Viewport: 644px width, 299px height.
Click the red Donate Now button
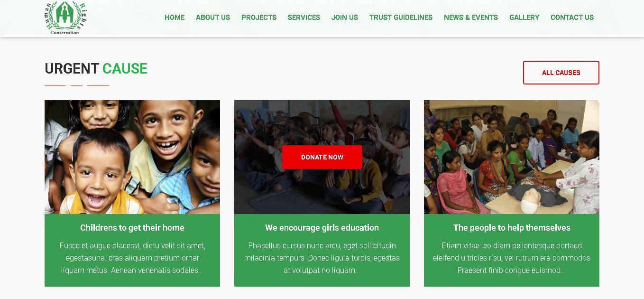pyautogui.click(x=322, y=157)
